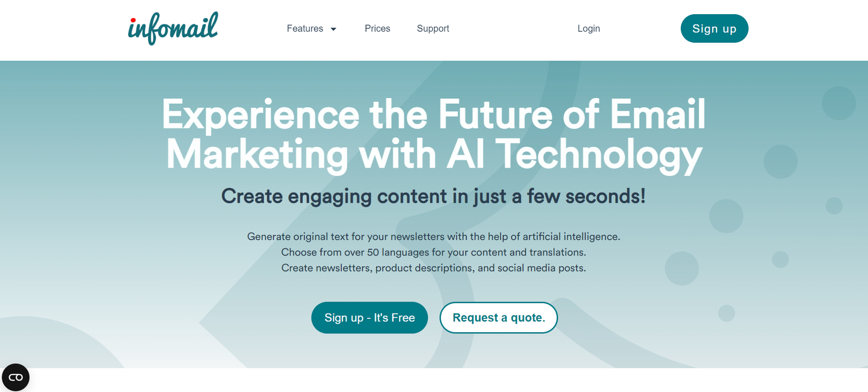Screen dimensions: 868x392
Task: Open the cookie settings round icon
Action: [16, 377]
